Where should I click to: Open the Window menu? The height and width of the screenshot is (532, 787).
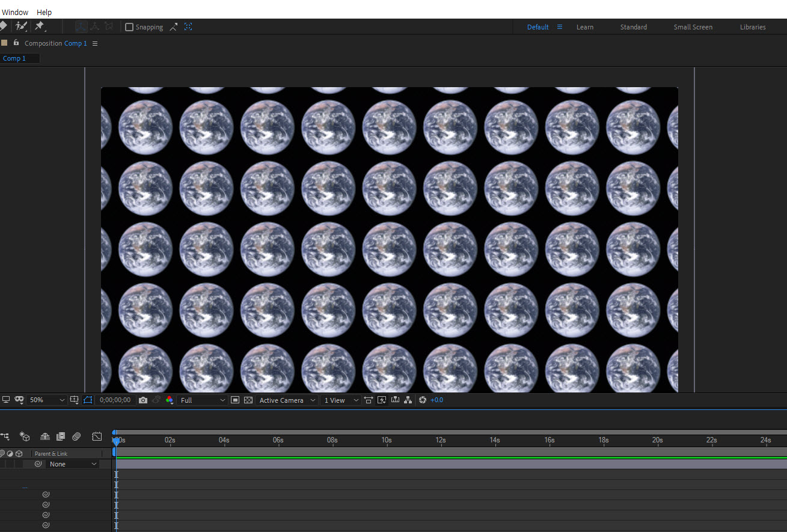pyautogui.click(x=14, y=12)
